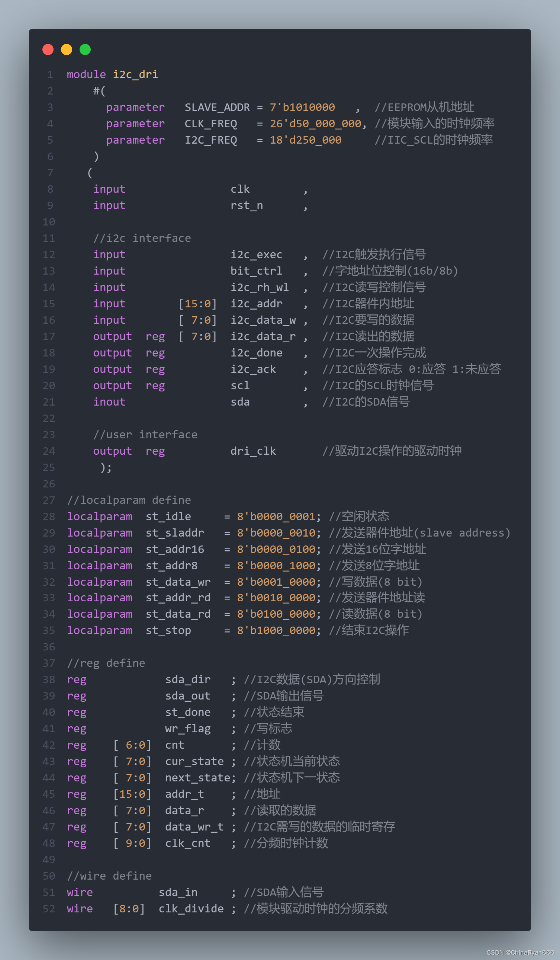This screenshot has height=960, width=560.
Task: Click the st_stop localparam
Action: tap(168, 631)
